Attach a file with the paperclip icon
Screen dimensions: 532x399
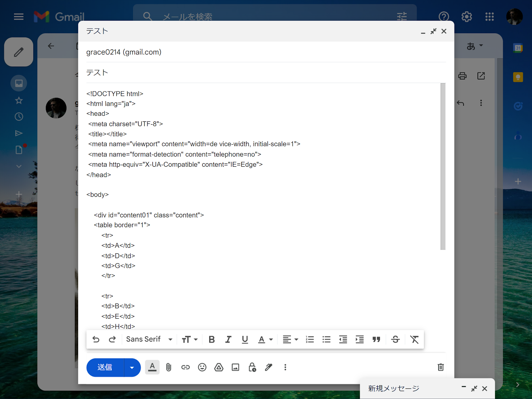click(169, 367)
